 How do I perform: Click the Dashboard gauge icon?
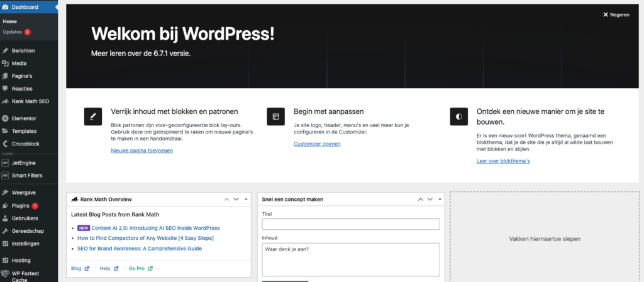[x=5, y=7]
